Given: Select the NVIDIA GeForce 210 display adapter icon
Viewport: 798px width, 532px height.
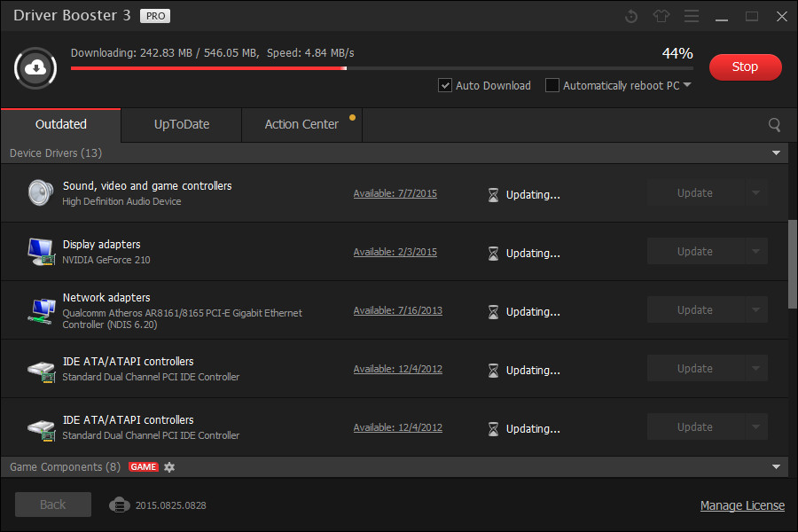Looking at the screenshot, I should [41, 251].
